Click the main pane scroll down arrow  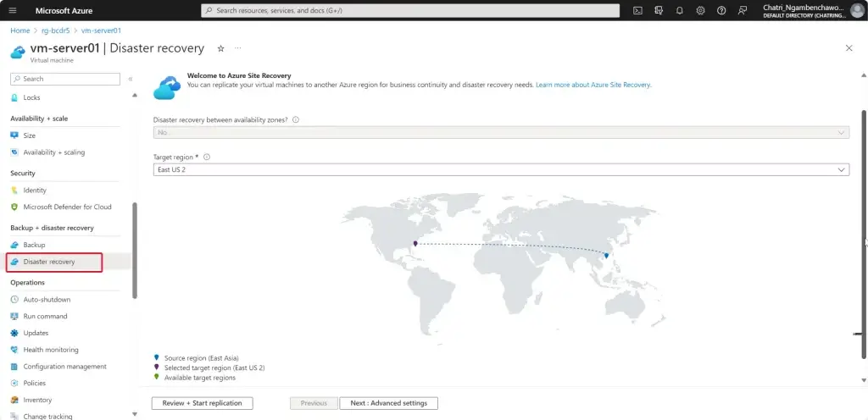(864, 380)
